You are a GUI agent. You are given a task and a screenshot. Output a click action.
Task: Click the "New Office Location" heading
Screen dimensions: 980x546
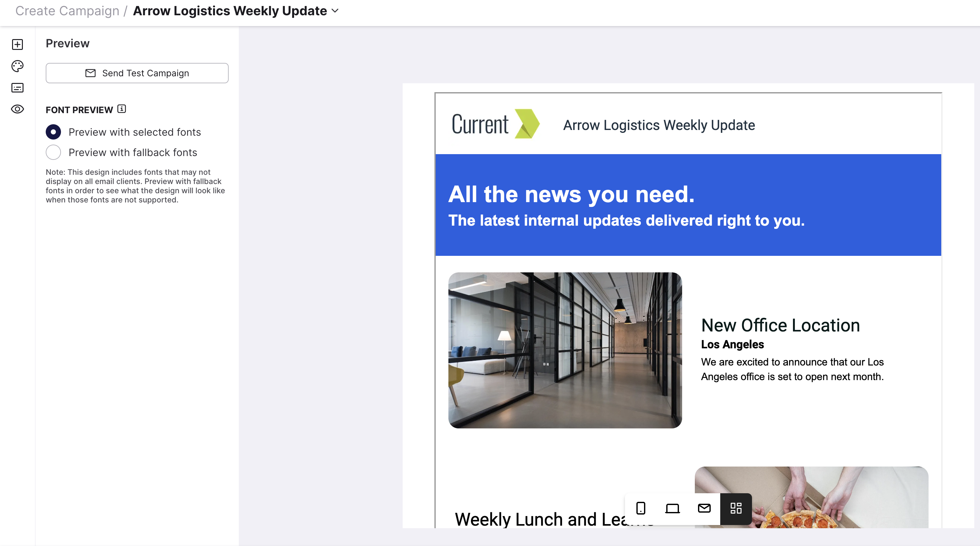(780, 325)
